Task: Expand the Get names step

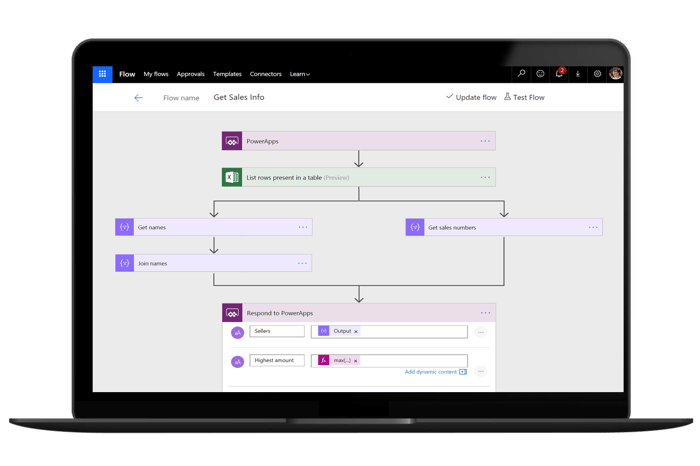Action: pyautogui.click(x=214, y=227)
